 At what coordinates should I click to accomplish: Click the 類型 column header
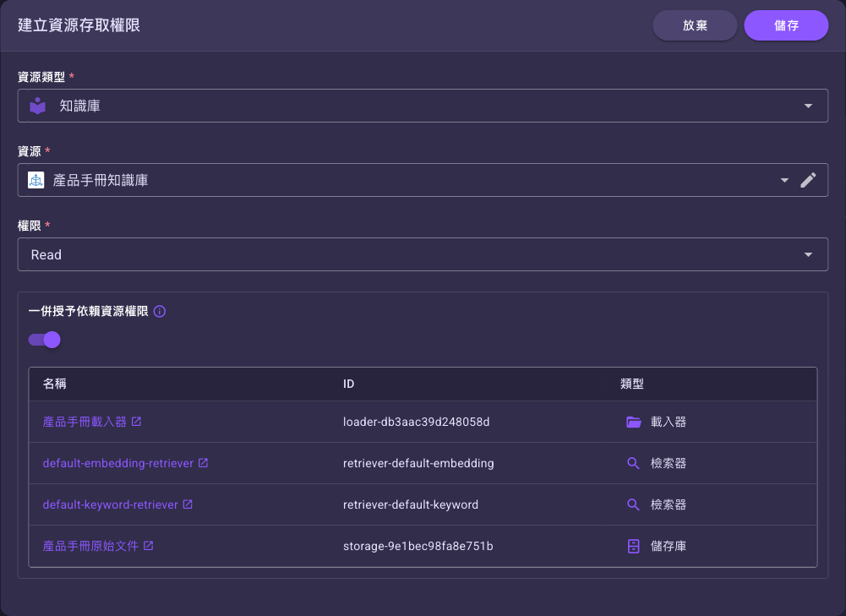[632, 384]
